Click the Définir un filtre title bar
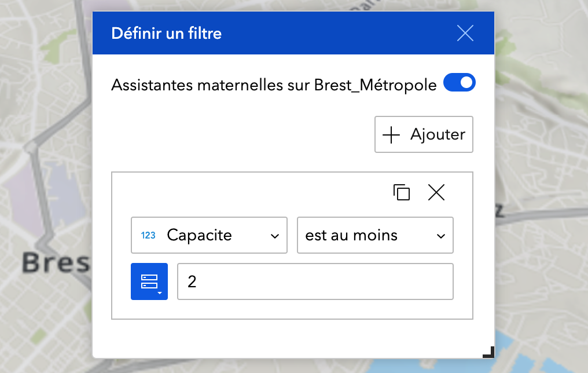This screenshot has height=373, width=588. pos(293,33)
